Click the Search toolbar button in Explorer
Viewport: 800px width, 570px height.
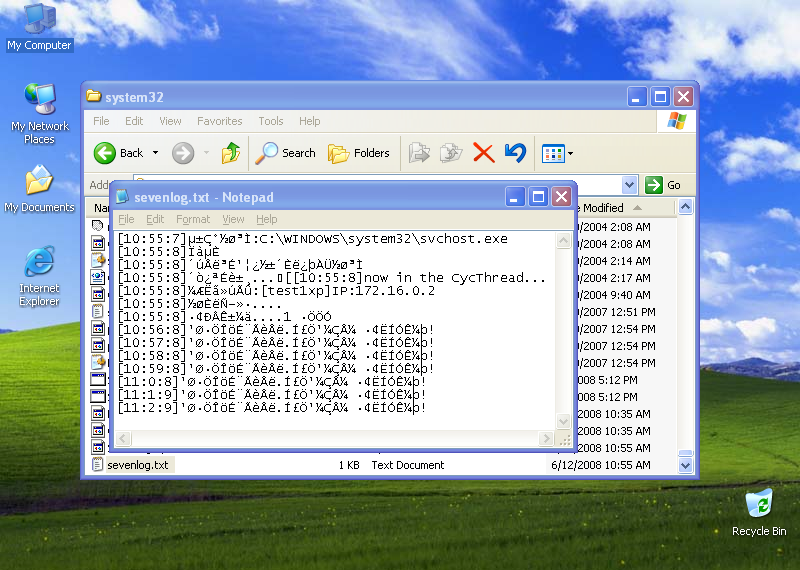[x=286, y=153]
